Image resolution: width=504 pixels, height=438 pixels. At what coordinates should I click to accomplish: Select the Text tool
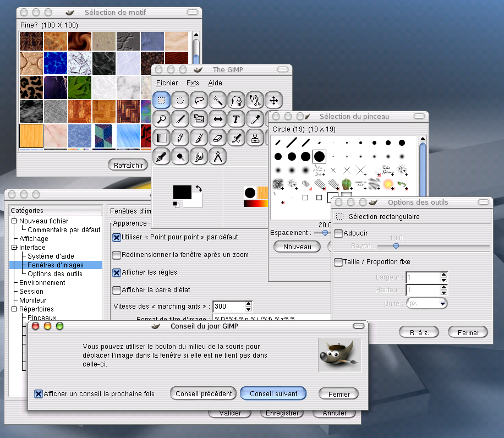tap(236, 119)
